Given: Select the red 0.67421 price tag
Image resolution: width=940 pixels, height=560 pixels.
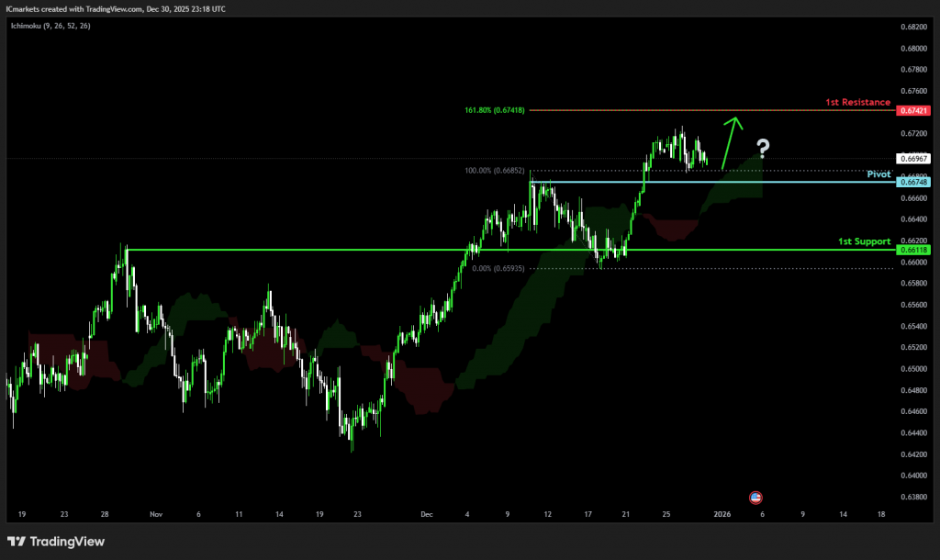Looking at the screenshot, I should click(912, 110).
